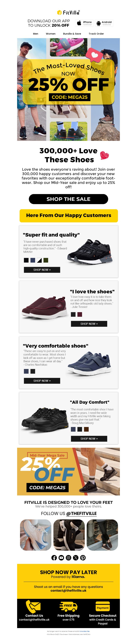The height and width of the screenshot is (644, 137).
Task: Open the Facebook social icon
Action: (x=54, y=558)
